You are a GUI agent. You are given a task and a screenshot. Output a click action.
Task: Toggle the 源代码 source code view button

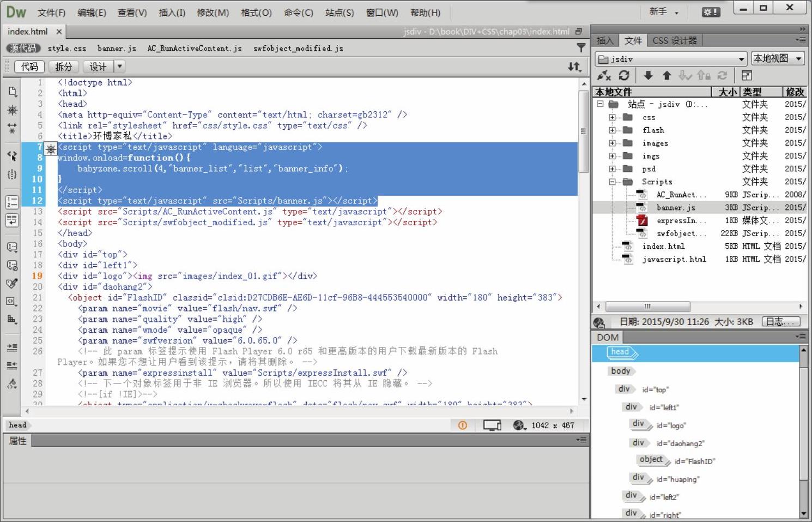coord(23,48)
